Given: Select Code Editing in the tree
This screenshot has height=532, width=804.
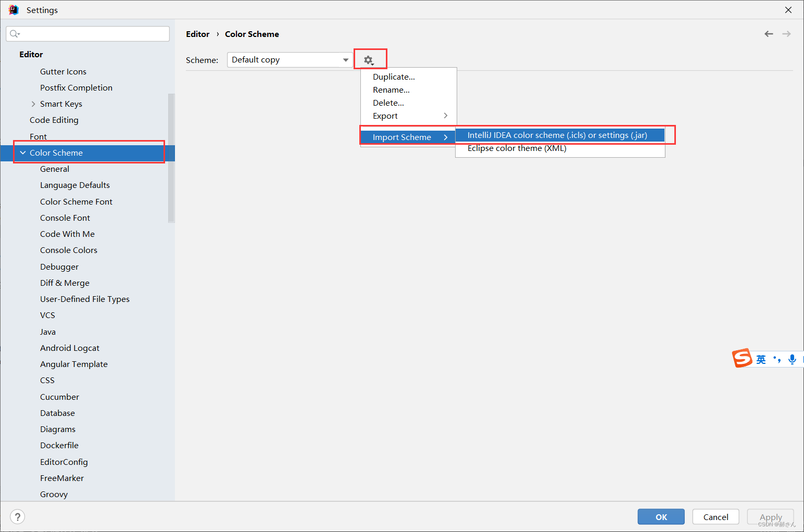Looking at the screenshot, I should click(x=54, y=120).
